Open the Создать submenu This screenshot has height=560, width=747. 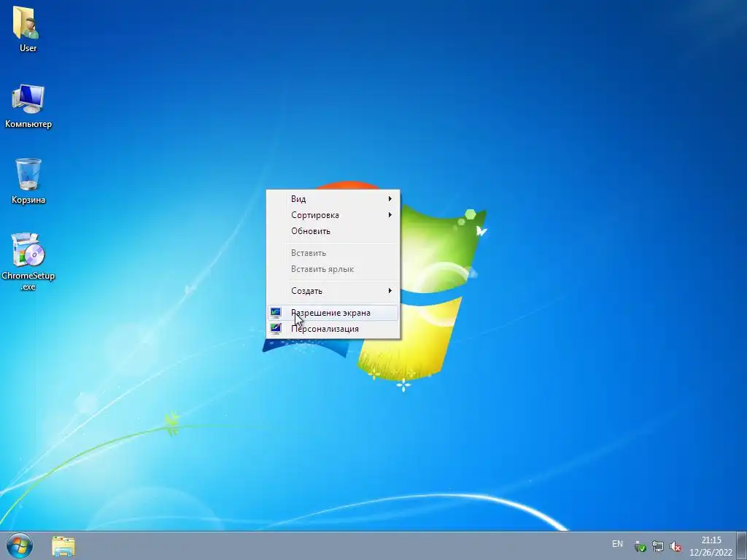pos(333,290)
